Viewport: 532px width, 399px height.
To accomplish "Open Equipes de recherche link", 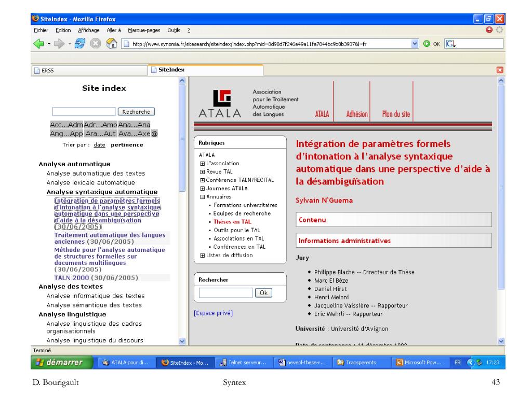I will pyautogui.click(x=242, y=214).
